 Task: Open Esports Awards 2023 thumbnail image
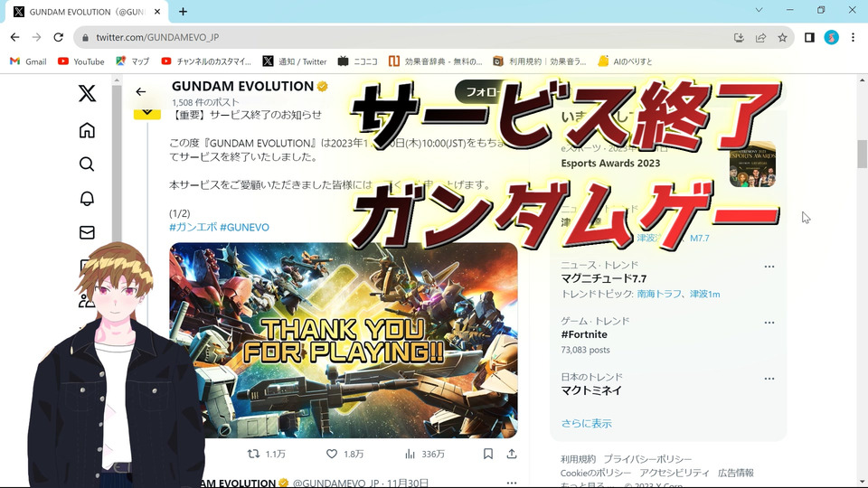[x=752, y=164]
